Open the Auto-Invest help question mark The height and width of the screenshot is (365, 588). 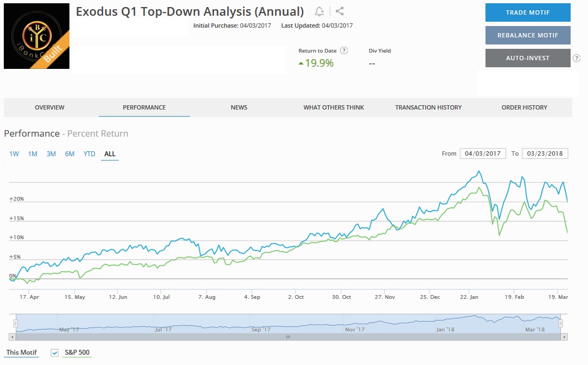577,58
